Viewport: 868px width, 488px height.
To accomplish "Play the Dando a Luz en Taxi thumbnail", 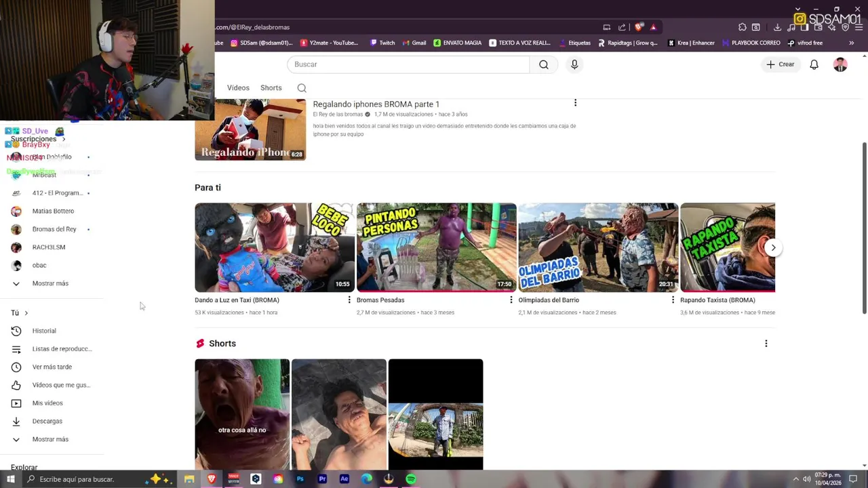I will [275, 247].
